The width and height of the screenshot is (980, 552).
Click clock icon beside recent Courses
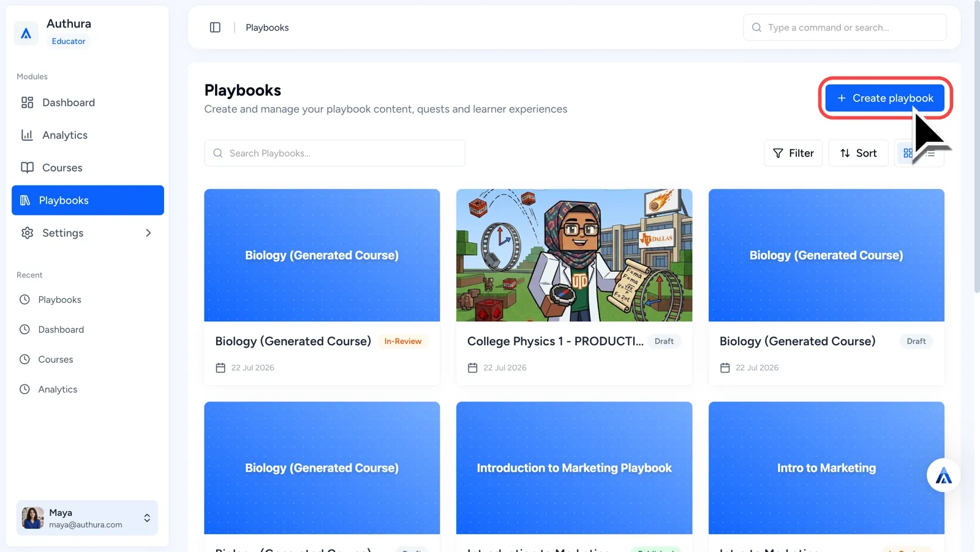point(24,359)
